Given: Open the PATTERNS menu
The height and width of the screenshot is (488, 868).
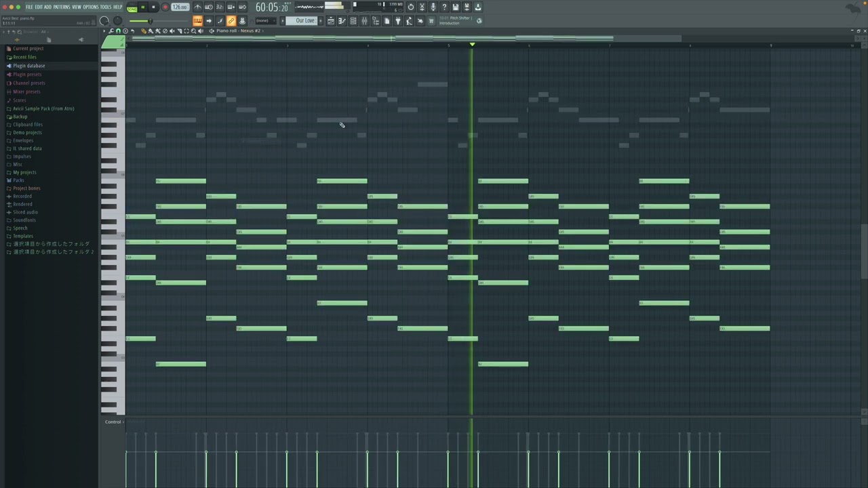Looking at the screenshot, I should pyautogui.click(x=62, y=7).
